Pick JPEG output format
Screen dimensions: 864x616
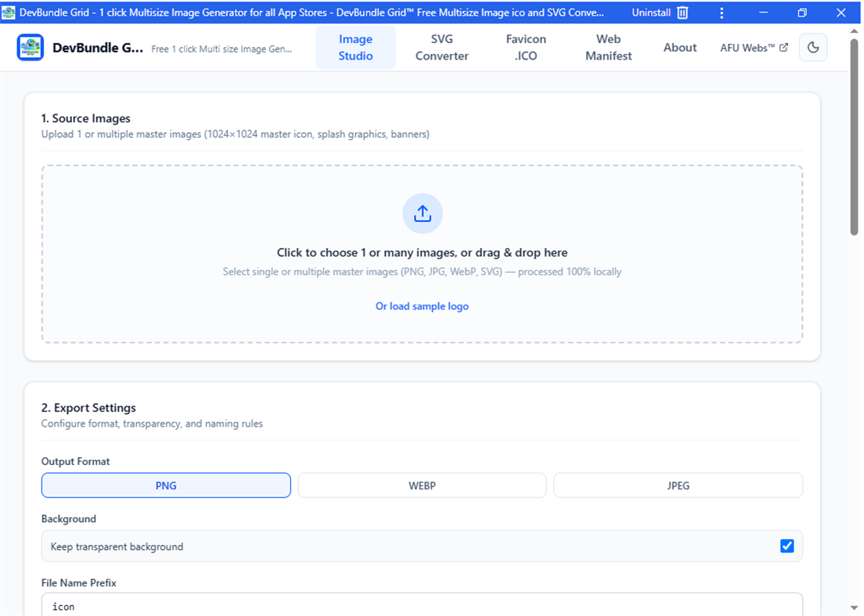[678, 485]
